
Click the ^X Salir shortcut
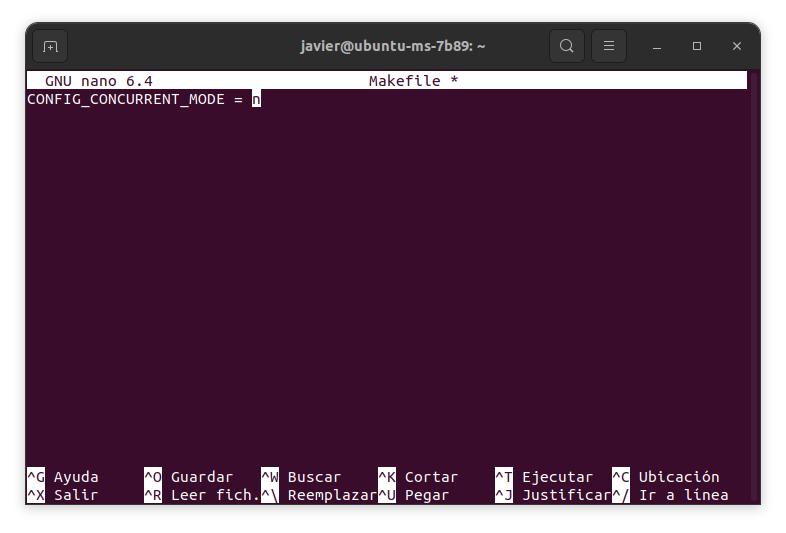[63, 495]
